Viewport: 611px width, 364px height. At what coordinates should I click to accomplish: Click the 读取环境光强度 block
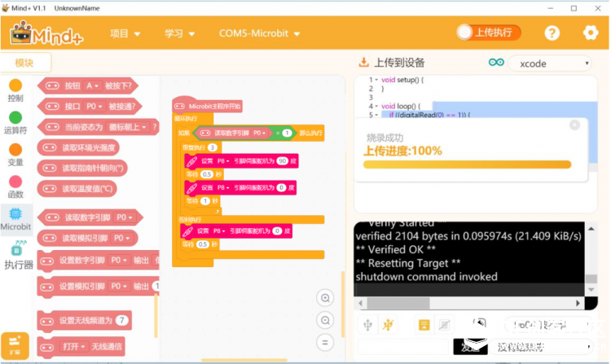pyautogui.click(x=78, y=147)
